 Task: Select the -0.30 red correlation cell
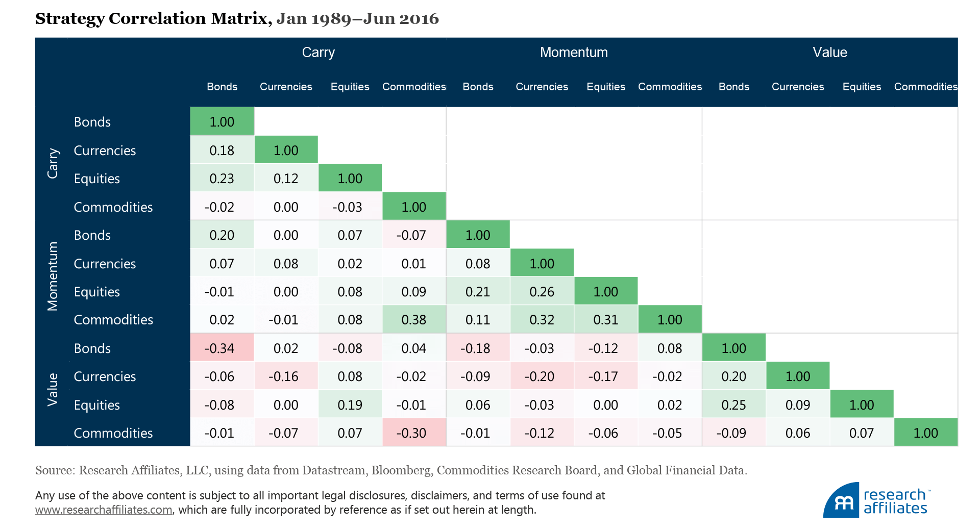tap(413, 433)
